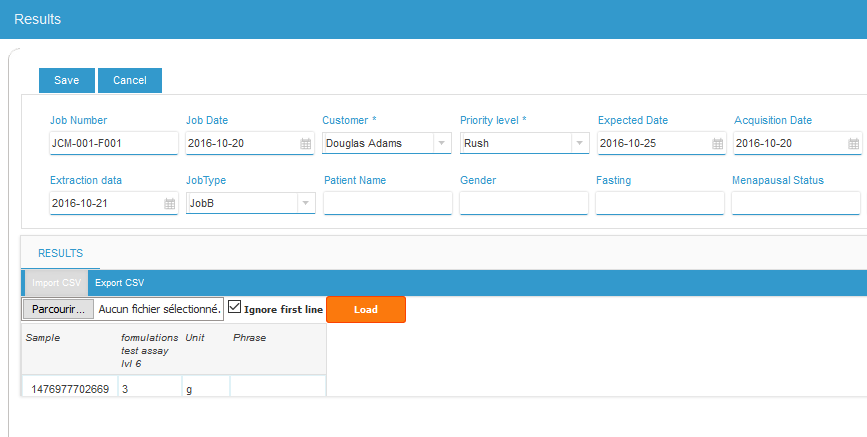The image size is (867, 437).
Task: Click into the Patient Name field
Action: point(388,203)
